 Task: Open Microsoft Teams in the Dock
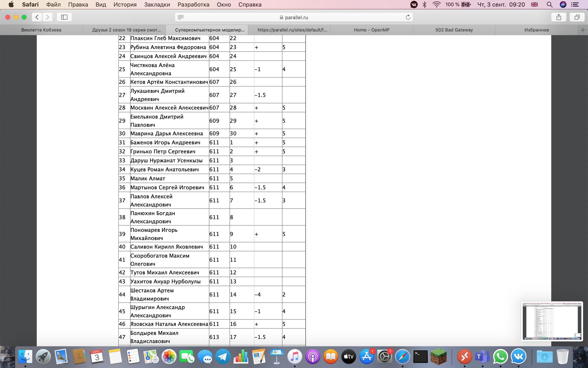483,357
